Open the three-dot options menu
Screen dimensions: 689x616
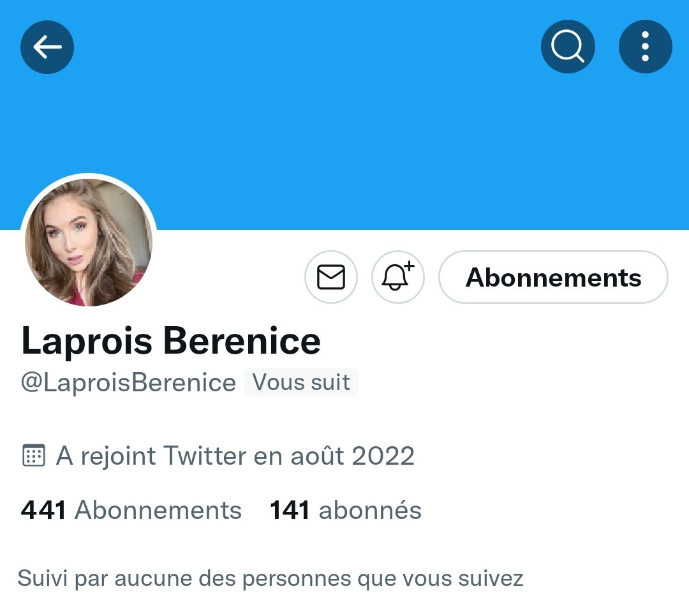tap(645, 47)
